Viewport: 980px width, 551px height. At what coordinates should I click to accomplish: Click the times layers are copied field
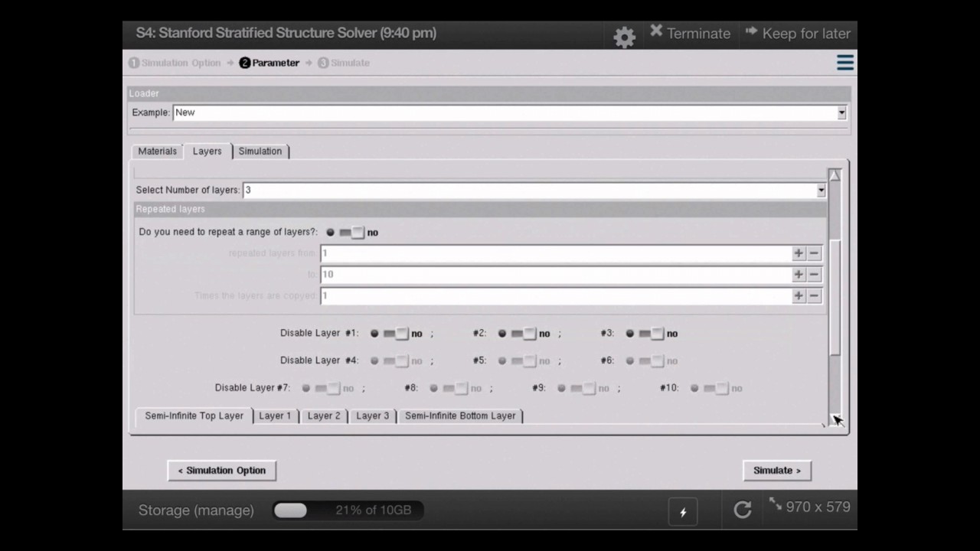coord(556,296)
